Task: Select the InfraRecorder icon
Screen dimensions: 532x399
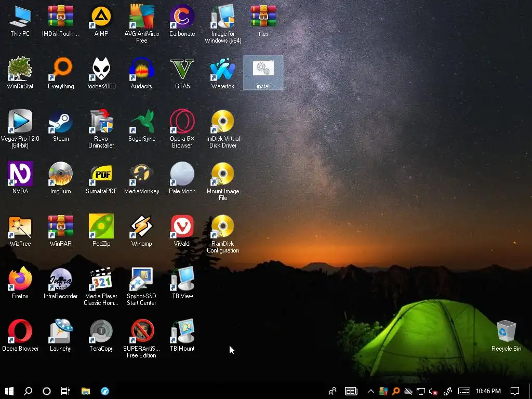Action: pos(61,278)
